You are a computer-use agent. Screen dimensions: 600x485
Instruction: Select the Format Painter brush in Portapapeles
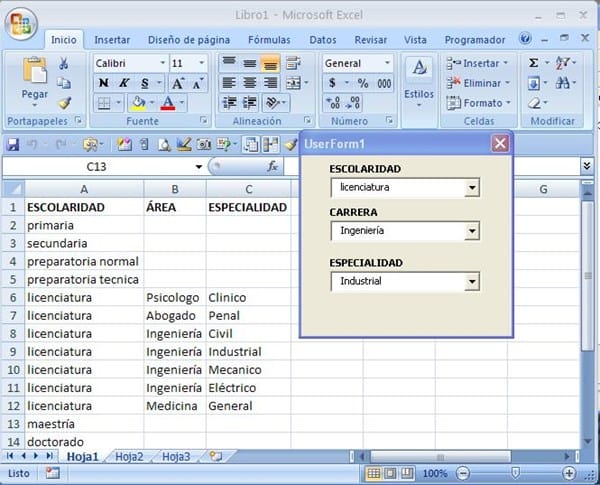click(x=65, y=103)
